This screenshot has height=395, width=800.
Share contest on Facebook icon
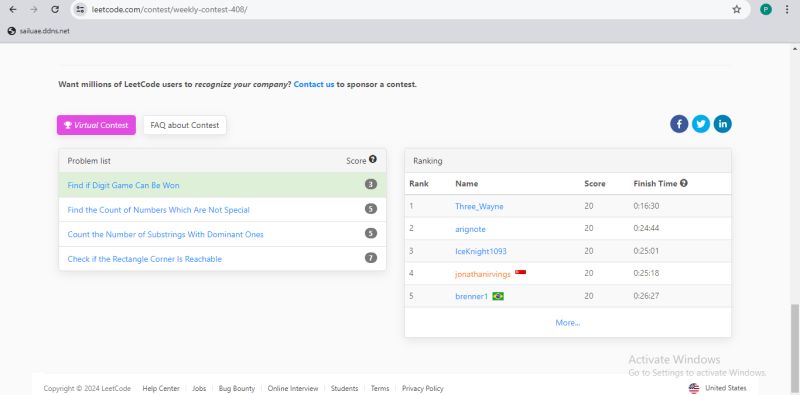click(x=679, y=124)
